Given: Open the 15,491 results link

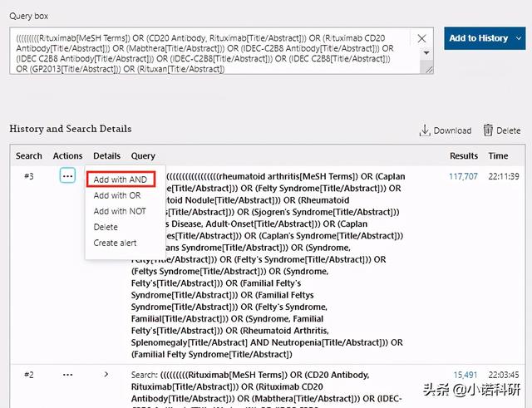Looking at the screenshot, I should pyautogui.click(x=465, y=375).
